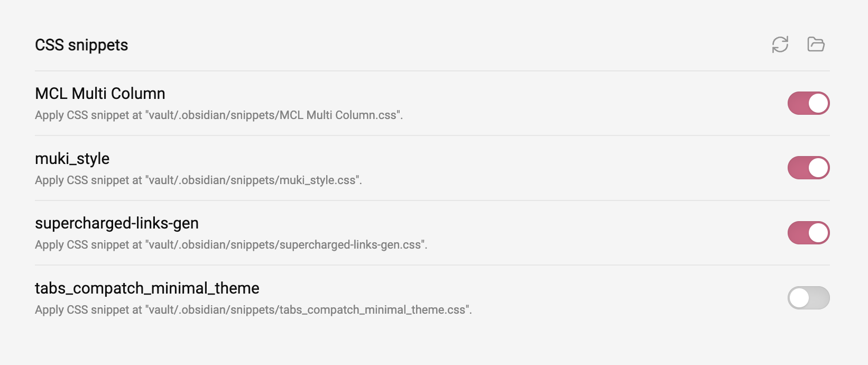Click the muki_style snippet title
868x365 pixels.
(71, 158)
